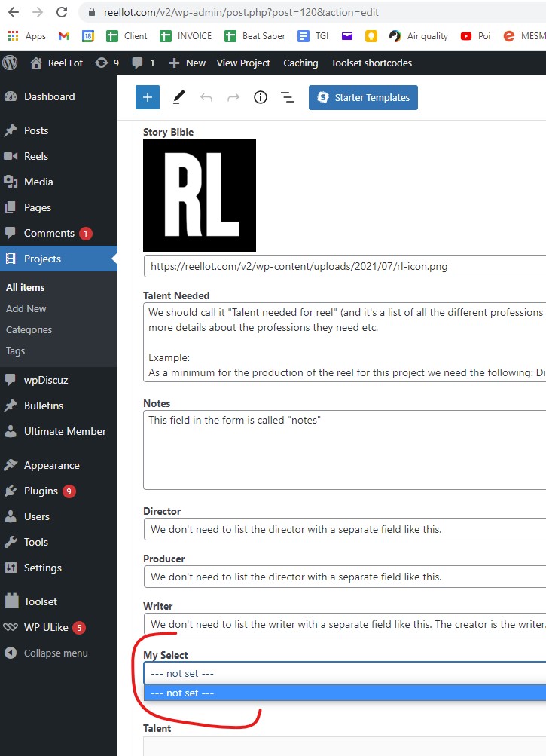The height and width of the screenshot is (756, 546).
Task: Click the WordPress logo in admin bar
Action: tap(10, 63)
